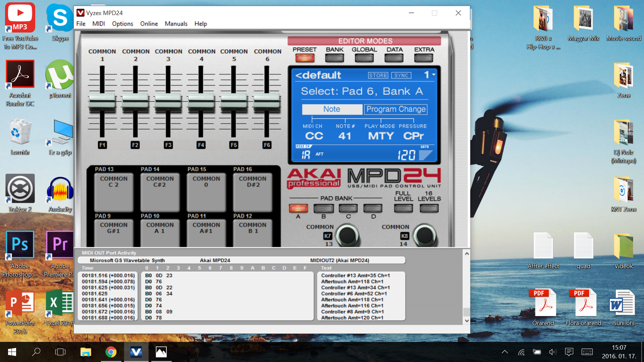Viewport: 644px width, 362px height.
Task: Open the Magyar Mix folder
Action: click(x=584, y=24)
